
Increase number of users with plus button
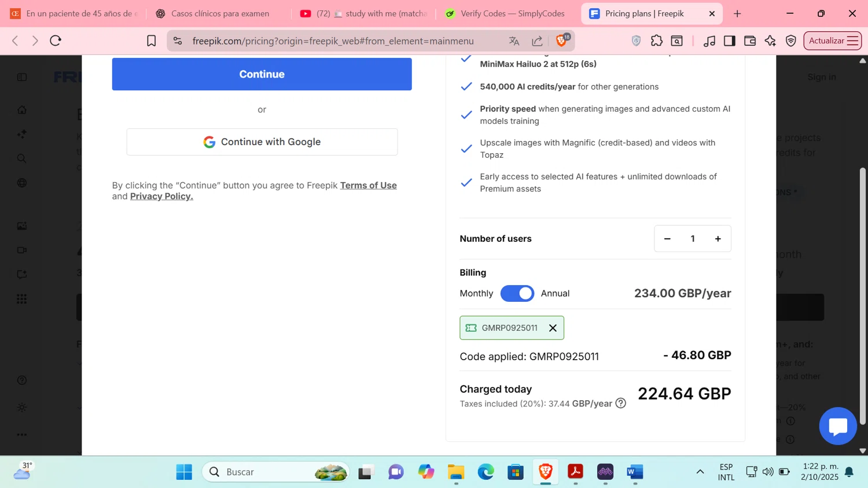718,239
